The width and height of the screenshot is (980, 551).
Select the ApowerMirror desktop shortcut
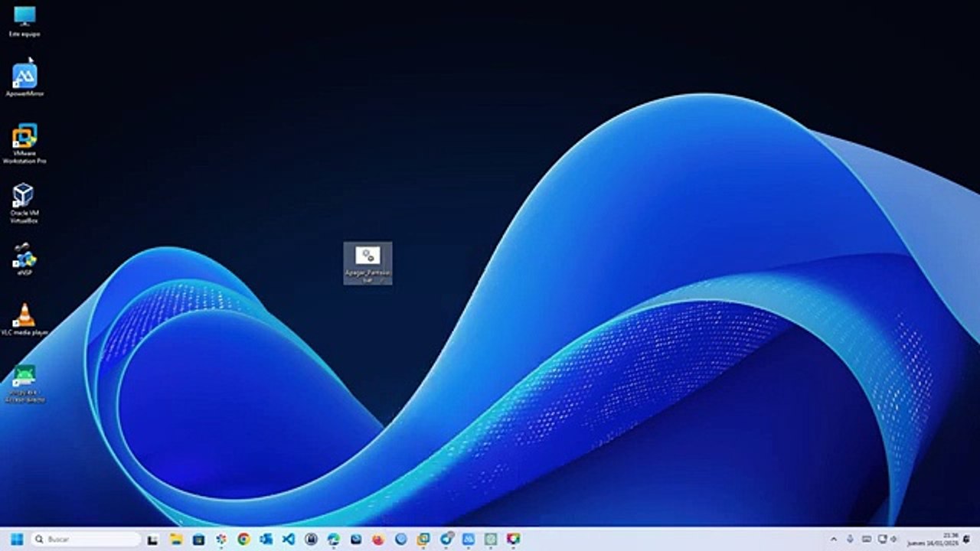click(x=24, y=80)
